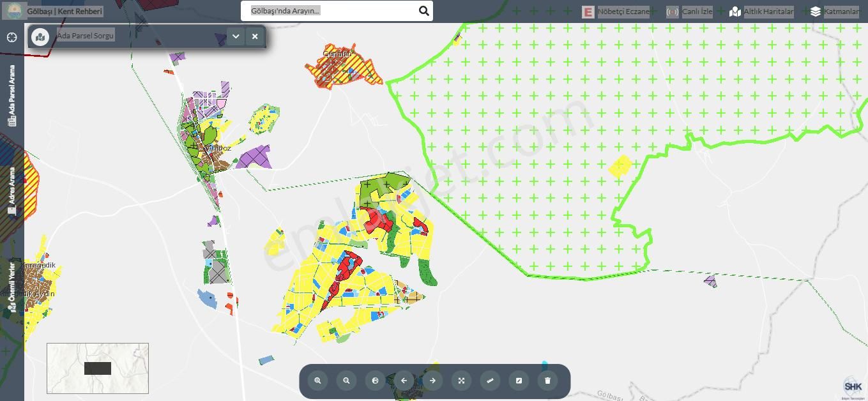The width and height of the screenshot is (868, 401).
Task: Click the Gölbaşı'nda Arayın search field
Action: pyautogui.click(x=326, y=10)
